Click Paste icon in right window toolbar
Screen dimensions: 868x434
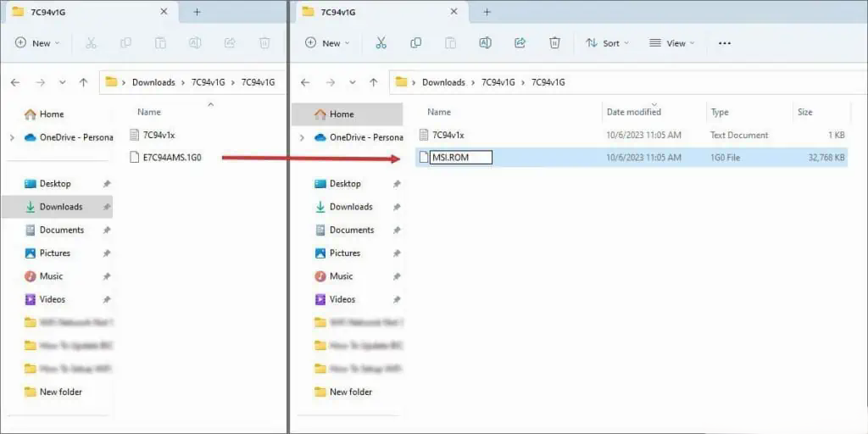[451, 43]
